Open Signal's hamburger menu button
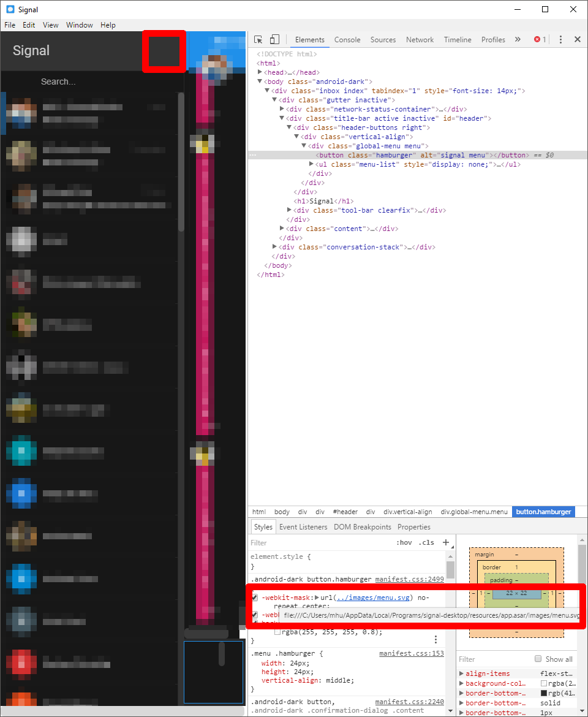Viewport: 588px width, 717px height. coord(164,52)
